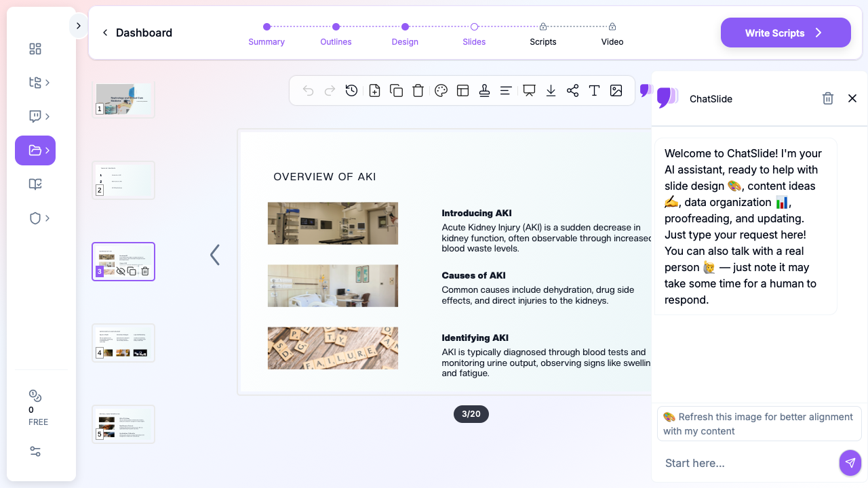This screenshot has height=488, width=868.
Task: Expand the shield menu in sidebar
Action: (39, 218)
